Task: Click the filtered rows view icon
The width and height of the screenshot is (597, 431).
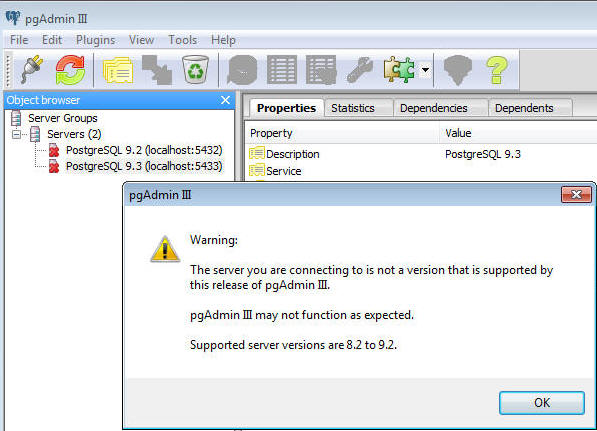Action: pos(321,70)
